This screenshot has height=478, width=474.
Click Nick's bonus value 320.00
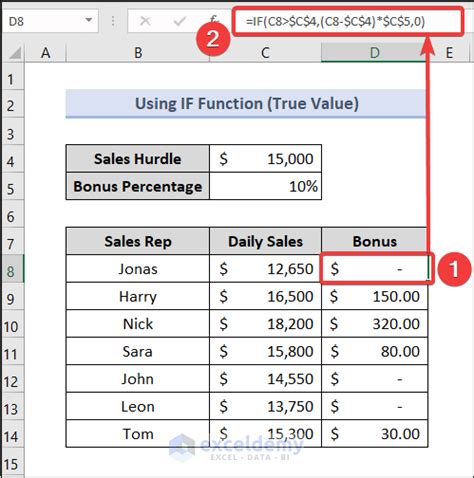[374, 324]
